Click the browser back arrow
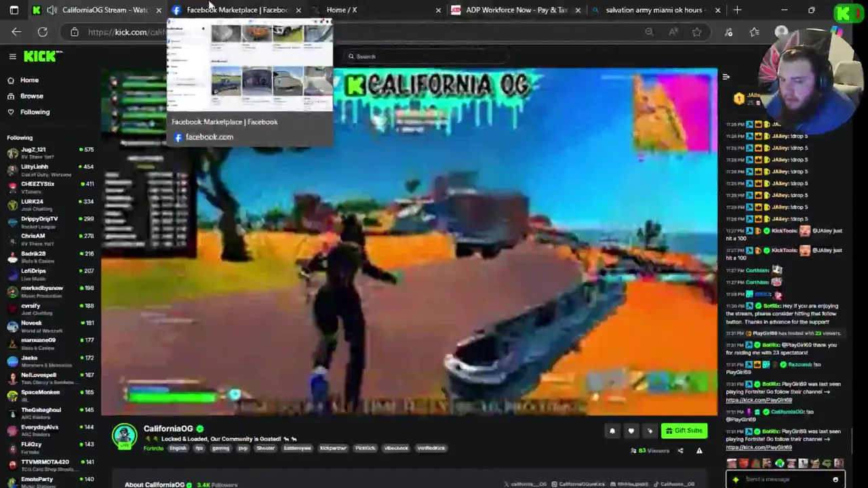This screenshot has width=868, height=488. click(x=16, y=32)
